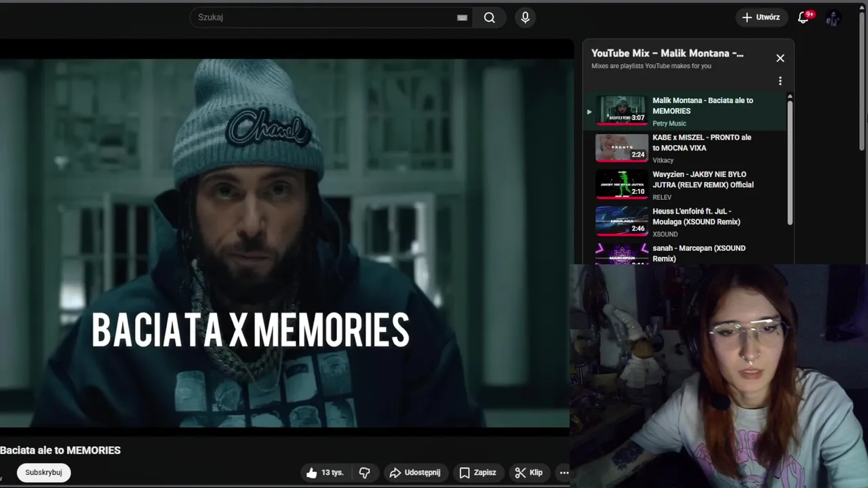Select Malik Montana Baciata ale to MEMORIES thumbnail

pos(622,111)
